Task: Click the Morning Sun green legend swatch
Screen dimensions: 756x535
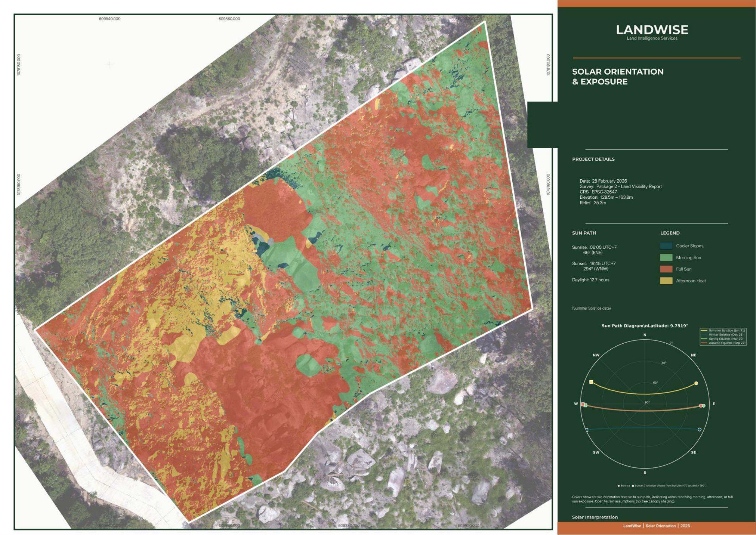Action: pos(666,257)
